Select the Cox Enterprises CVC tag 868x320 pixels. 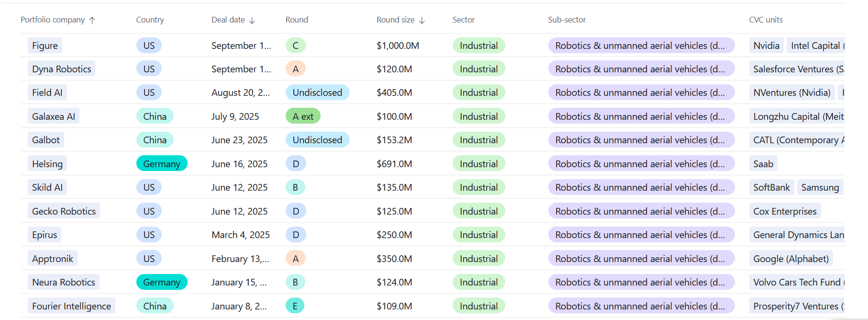click(x=785, y=211)
